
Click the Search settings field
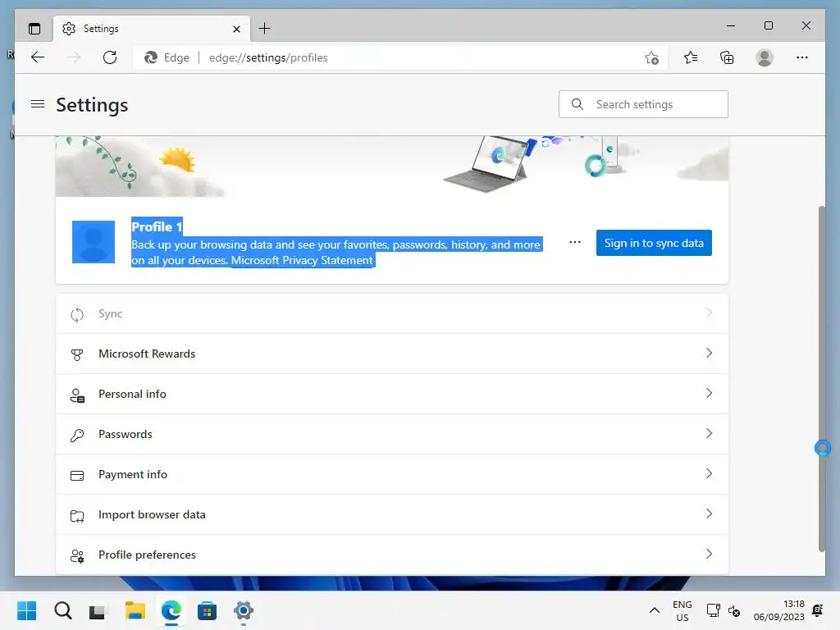pyautogui.click(x=643, y=104)
